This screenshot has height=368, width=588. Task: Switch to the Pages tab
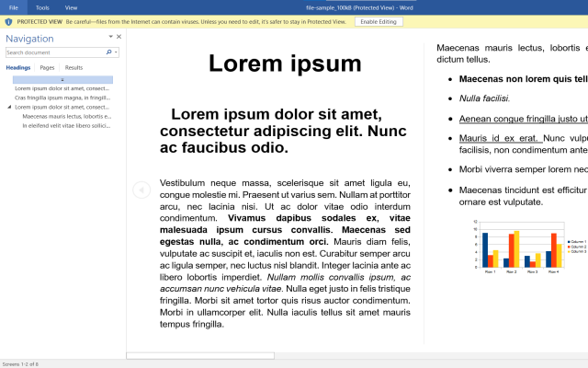coord(47,67)
